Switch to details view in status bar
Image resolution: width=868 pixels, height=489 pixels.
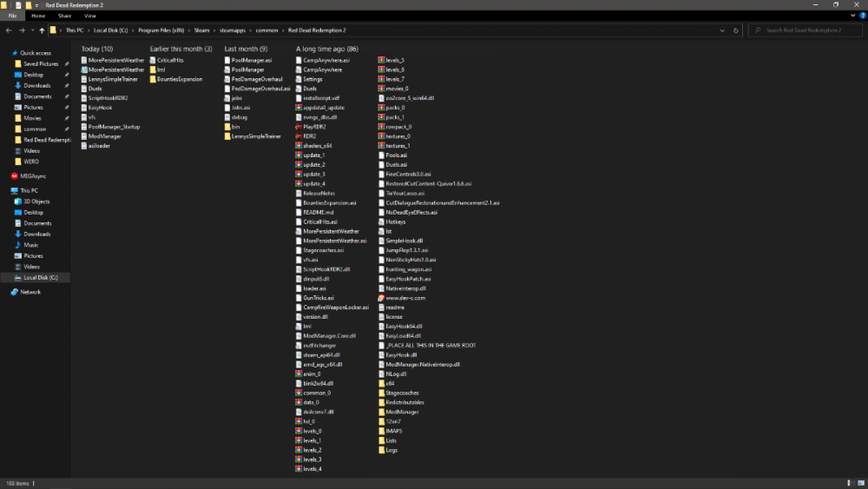[x=849, y=483]
